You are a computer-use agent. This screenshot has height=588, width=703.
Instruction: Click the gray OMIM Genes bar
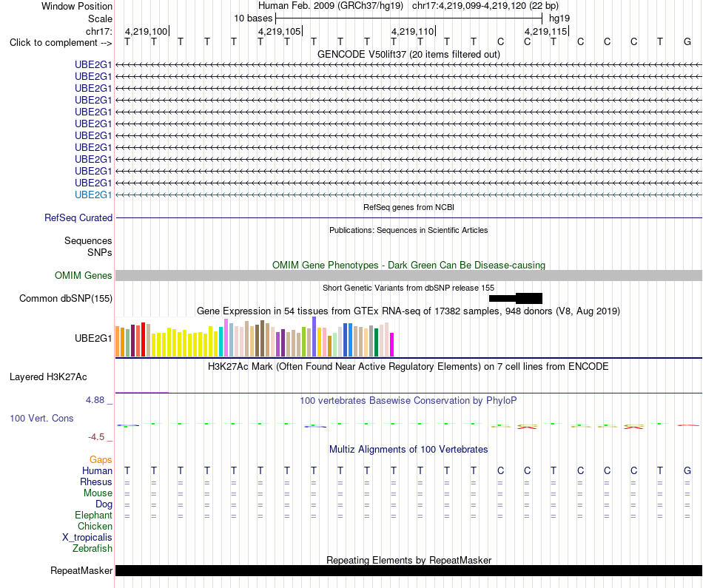point(408,276)
